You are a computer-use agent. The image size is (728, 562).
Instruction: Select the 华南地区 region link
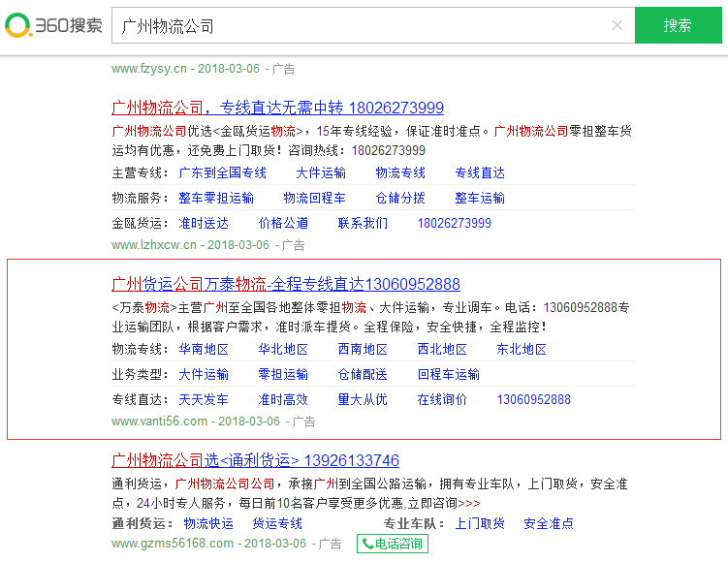pyautogui.click(x=204, y=349)
